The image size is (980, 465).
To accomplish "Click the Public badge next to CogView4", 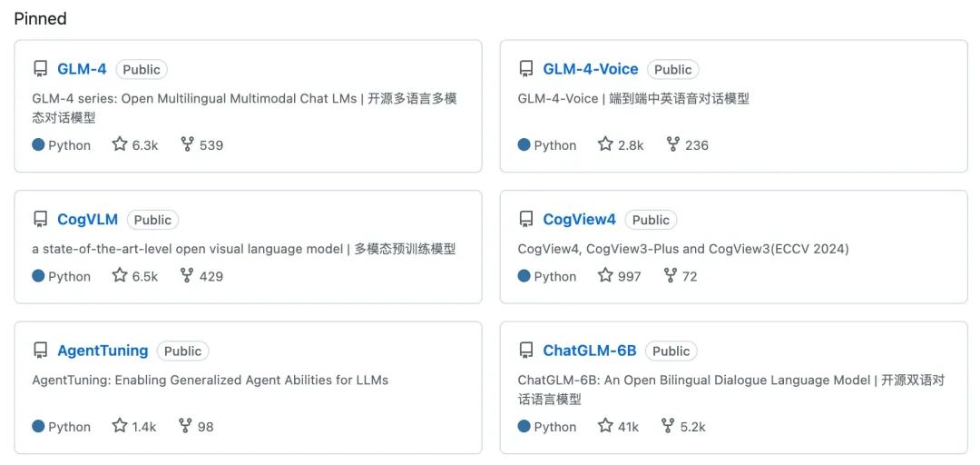I will [651, 220].
